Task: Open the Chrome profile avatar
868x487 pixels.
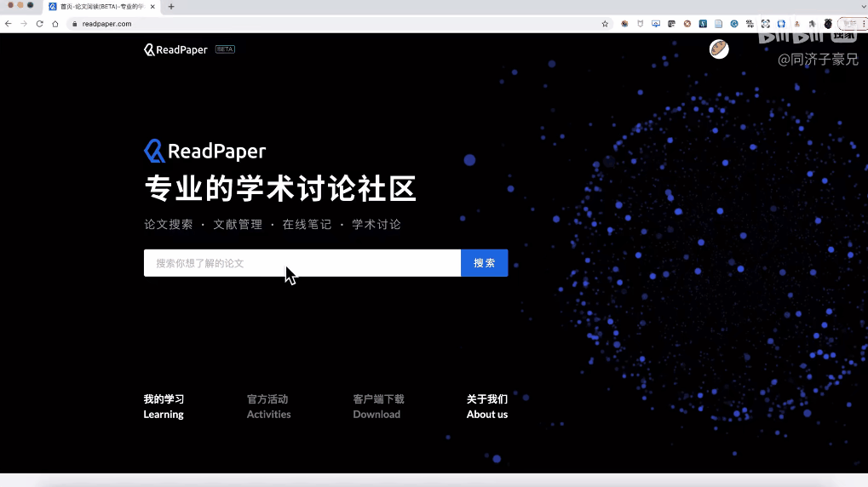Action: tap(828, 24)
